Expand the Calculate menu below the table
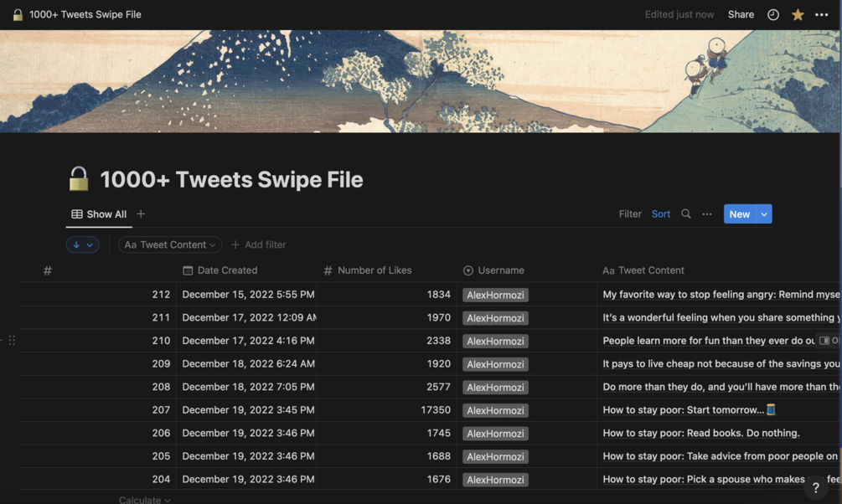Screen dimensions: 842x504 145,500
